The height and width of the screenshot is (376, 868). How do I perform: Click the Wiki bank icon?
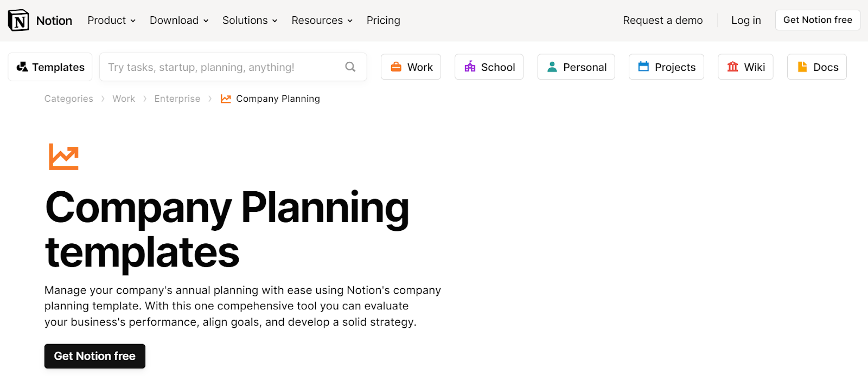pos(732,67)
